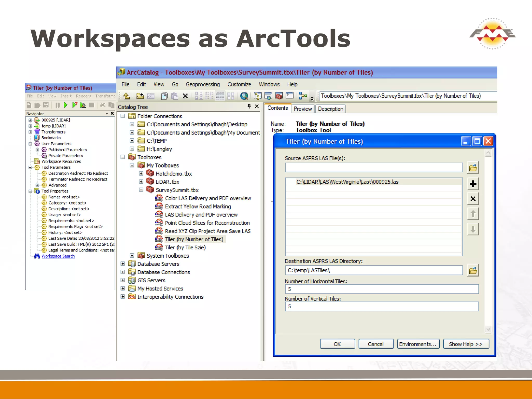Click the plus add-file button
The height and width of the screenshot is (399, 532).
[x=473, y=184]
